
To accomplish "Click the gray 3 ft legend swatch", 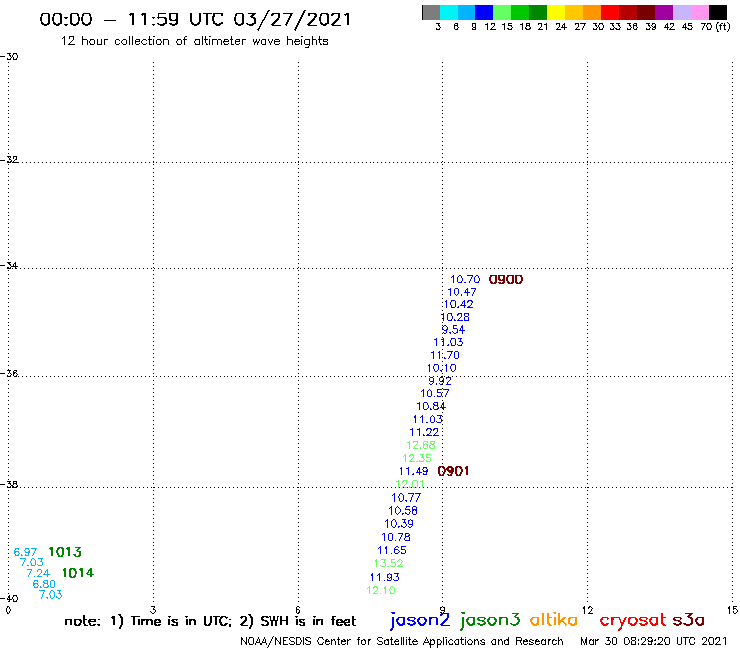I will [x=431, y=12].
